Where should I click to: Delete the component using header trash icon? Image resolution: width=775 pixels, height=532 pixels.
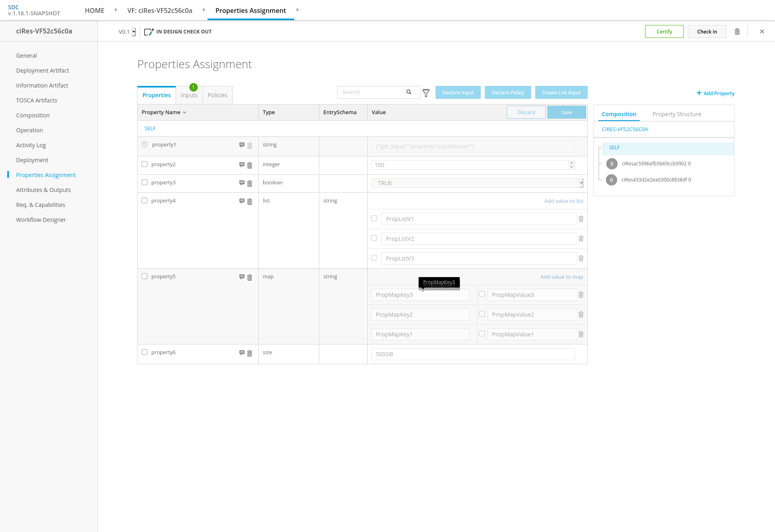pos(737,31)
